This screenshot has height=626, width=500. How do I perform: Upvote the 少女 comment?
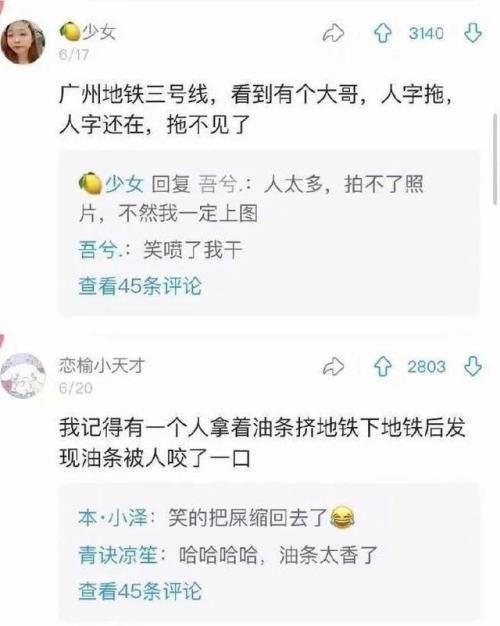pyautogui.click(x=383, y=33)
